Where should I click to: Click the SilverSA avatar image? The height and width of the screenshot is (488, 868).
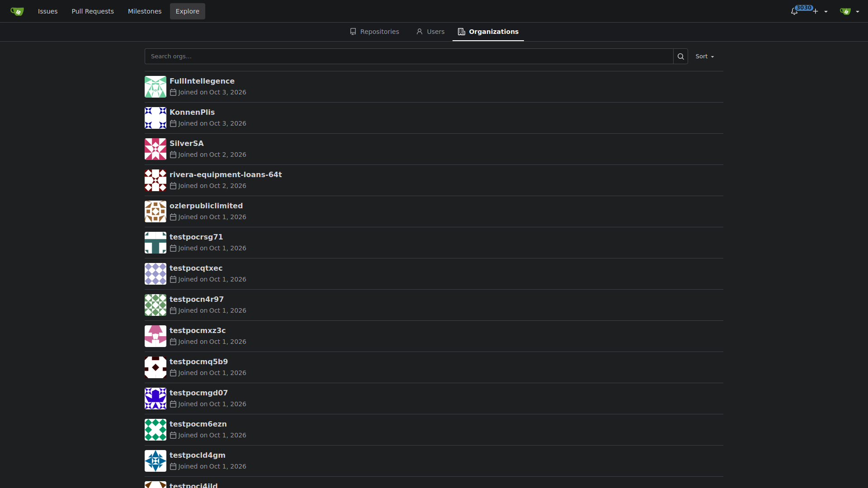pyautogui.click(x=156, y=149)
